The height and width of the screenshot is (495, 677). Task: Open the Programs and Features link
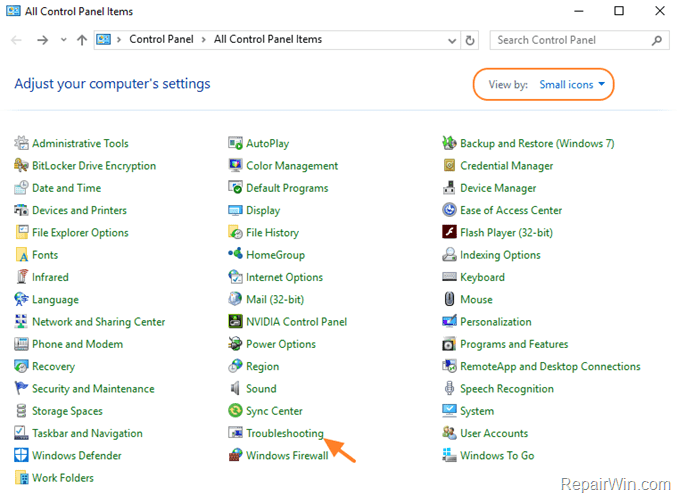tap(514, 344)
